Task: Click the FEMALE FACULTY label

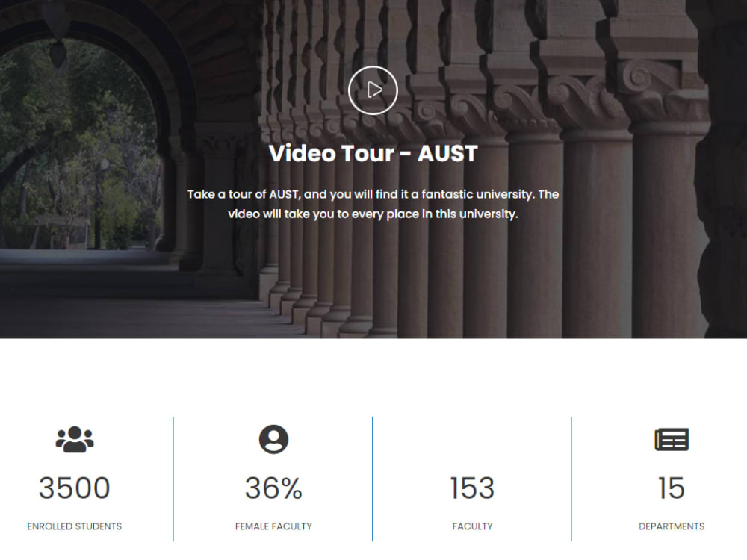Action: tap(273, 526)
